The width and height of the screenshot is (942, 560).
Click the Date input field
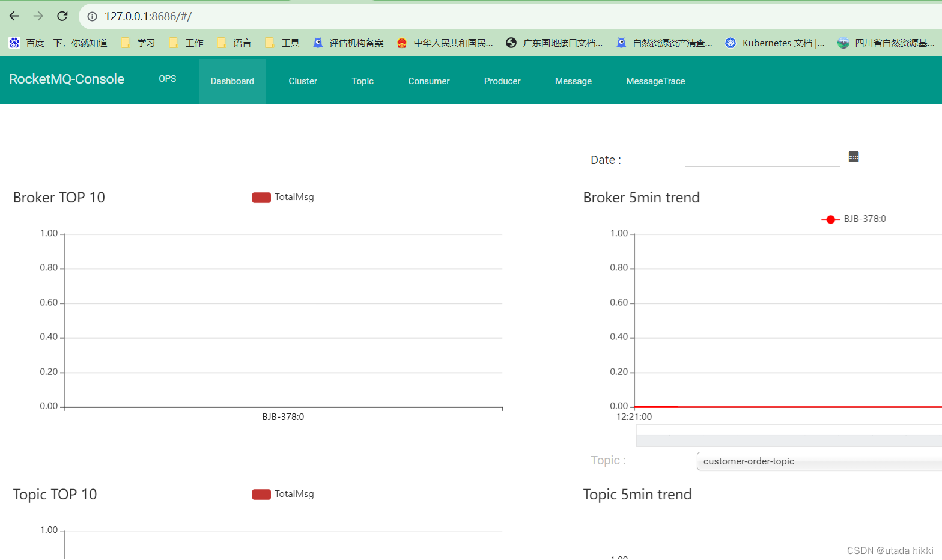762,158
